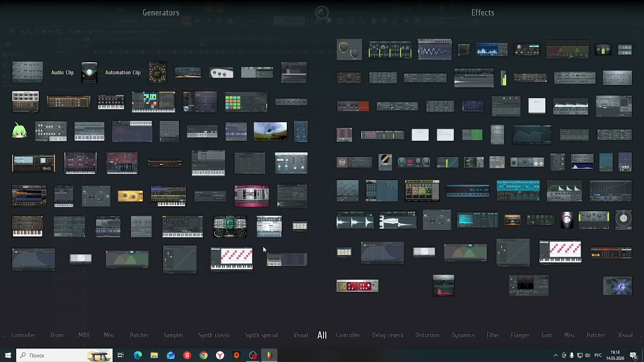Pick the green biohazard-shaped synth thumbnail
Image resolution: width=644 pixels, height=362 pixels.
click(x=230, y=227)
